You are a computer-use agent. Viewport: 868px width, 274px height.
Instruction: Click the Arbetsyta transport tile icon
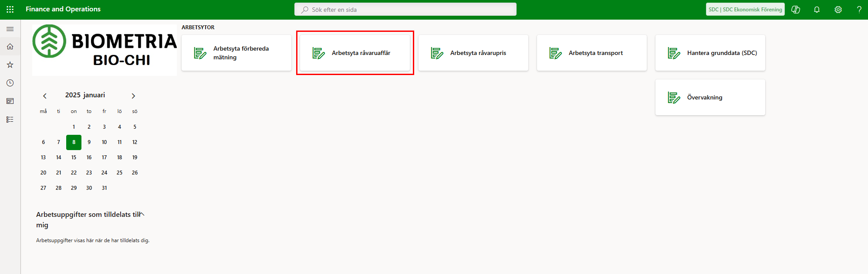(x=555, y=53)
